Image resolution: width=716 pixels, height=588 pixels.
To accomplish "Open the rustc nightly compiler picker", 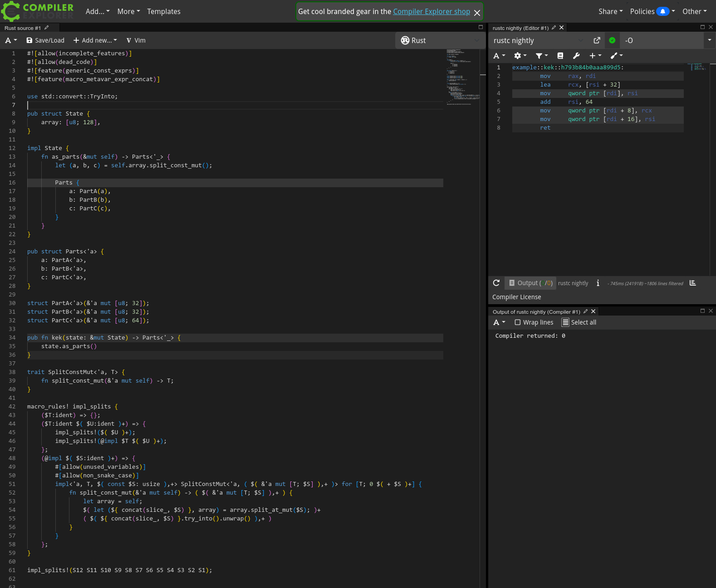I will point(538,40).
